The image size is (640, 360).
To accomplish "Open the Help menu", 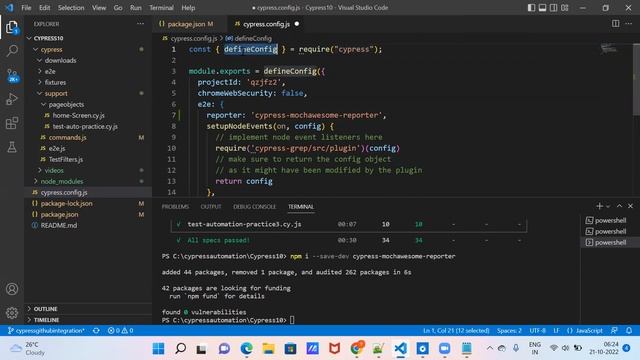I will pos(188,8).
